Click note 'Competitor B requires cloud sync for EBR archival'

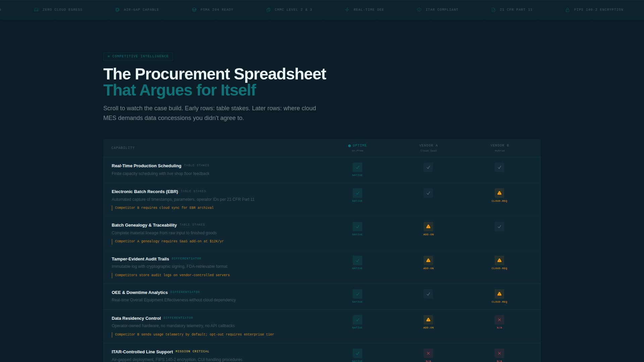pyautogui.click(x=164, y=208)
